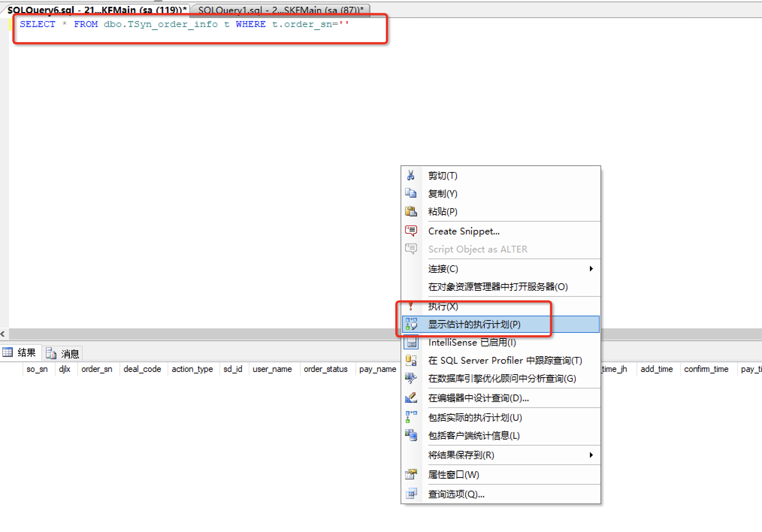762x532 pixels.
Task: Toggle 包括客户端统计信息 option
Action: click(x=473, y=435)
